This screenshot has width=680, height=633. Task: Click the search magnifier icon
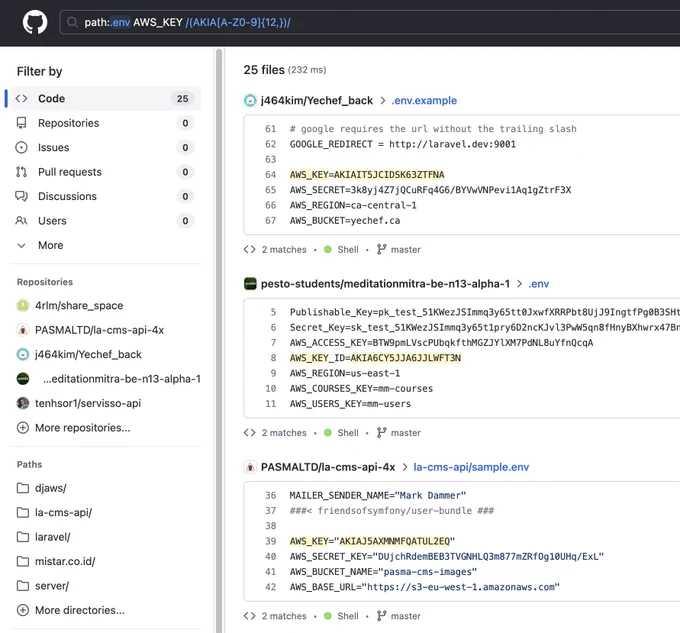coord(72,23)
